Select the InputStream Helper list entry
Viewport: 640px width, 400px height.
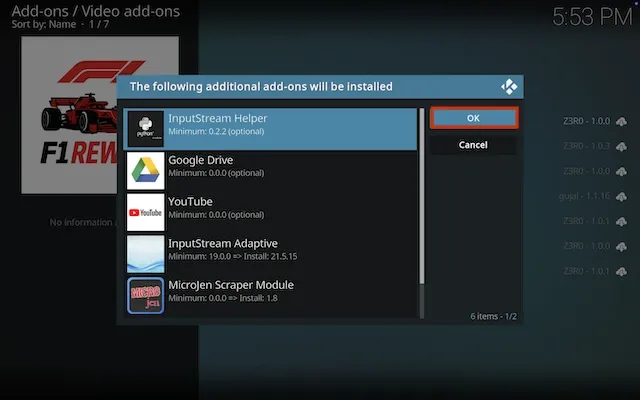tap(270, 129)
